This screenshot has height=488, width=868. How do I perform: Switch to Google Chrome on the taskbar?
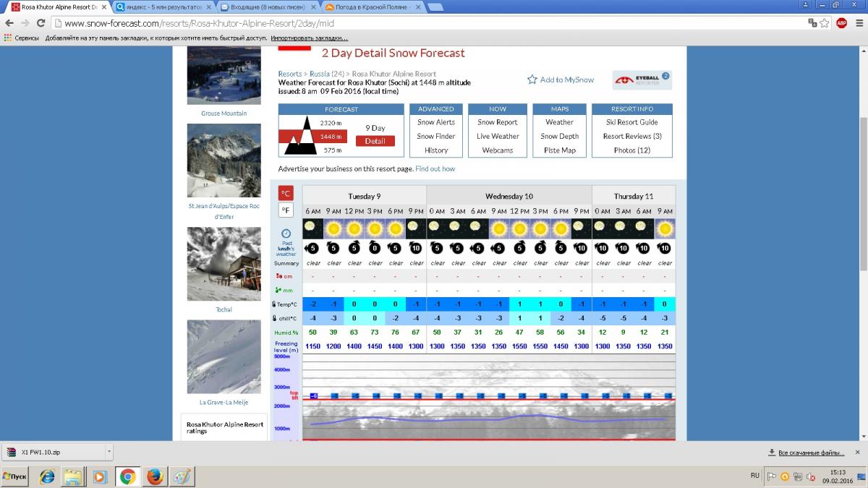point(127,476)
